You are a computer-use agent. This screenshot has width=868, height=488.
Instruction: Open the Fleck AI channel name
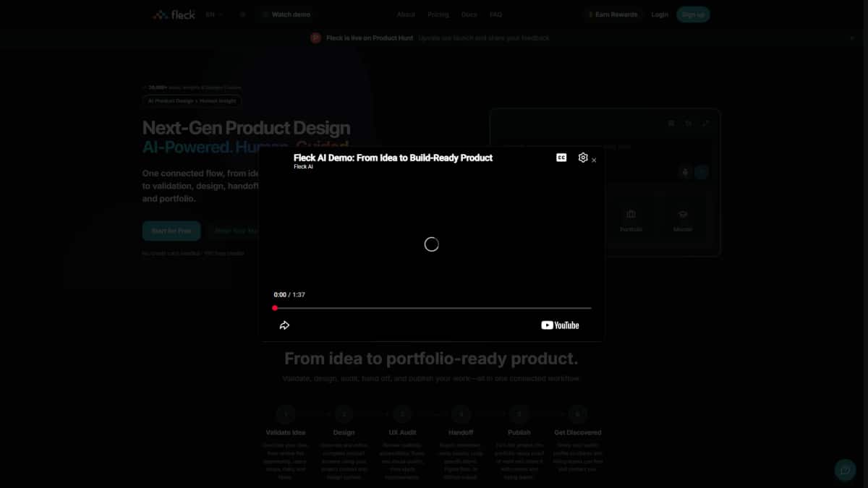coord(303,167)
